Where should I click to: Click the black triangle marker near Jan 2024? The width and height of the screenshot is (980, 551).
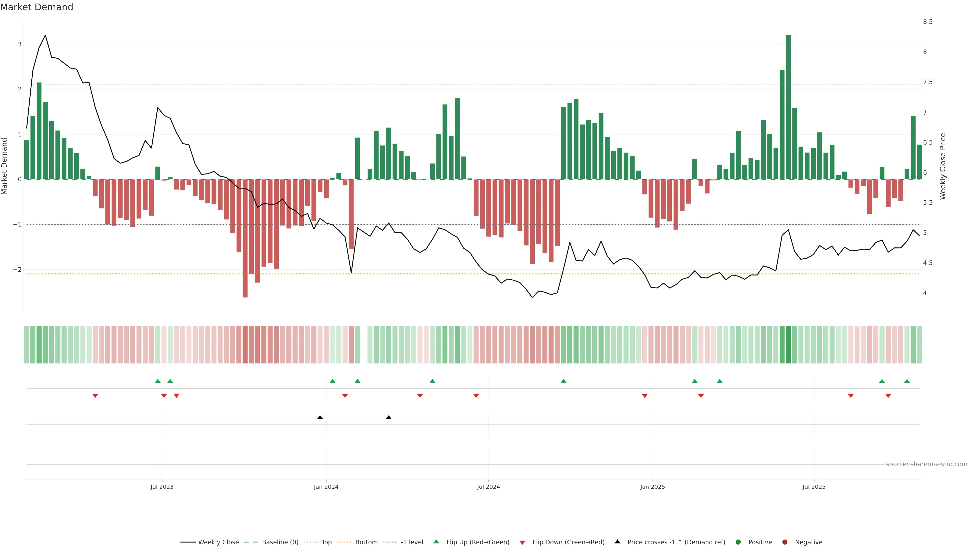(320, 418)
